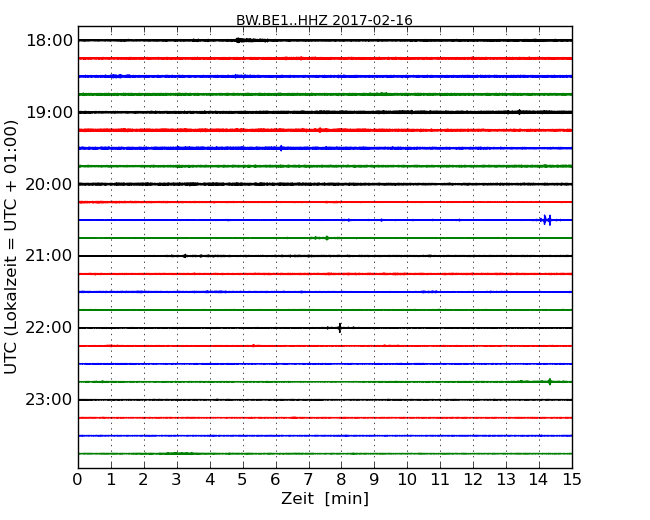Image resolution: width=650 pixels, height=520 pixels.
Task: Click the red blip near minute 7 below 19:00
Action: [x=320, y=130]
